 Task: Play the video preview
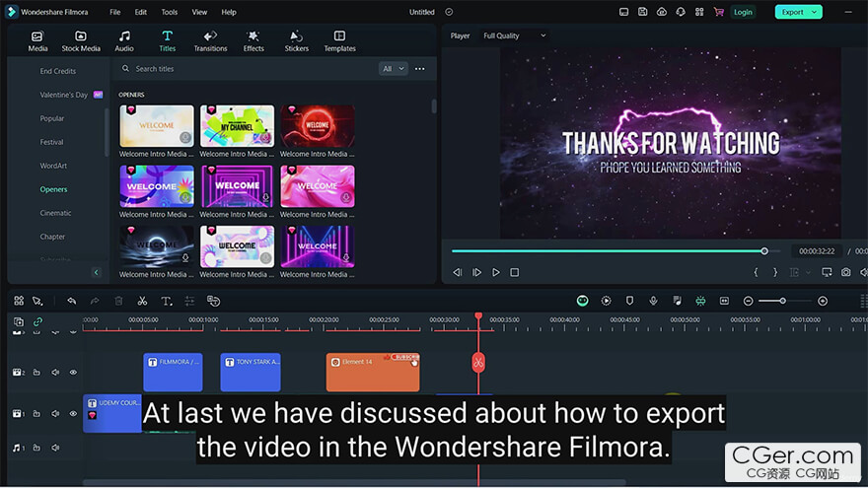click(496, 273)
